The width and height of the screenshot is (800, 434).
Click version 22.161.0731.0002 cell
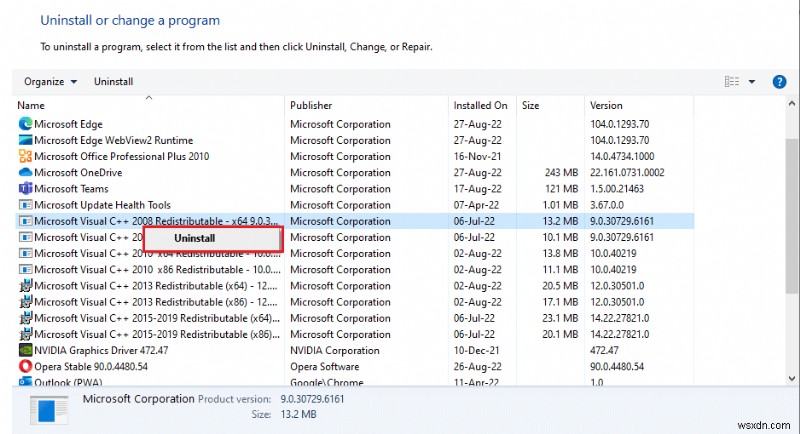point(627,172)
